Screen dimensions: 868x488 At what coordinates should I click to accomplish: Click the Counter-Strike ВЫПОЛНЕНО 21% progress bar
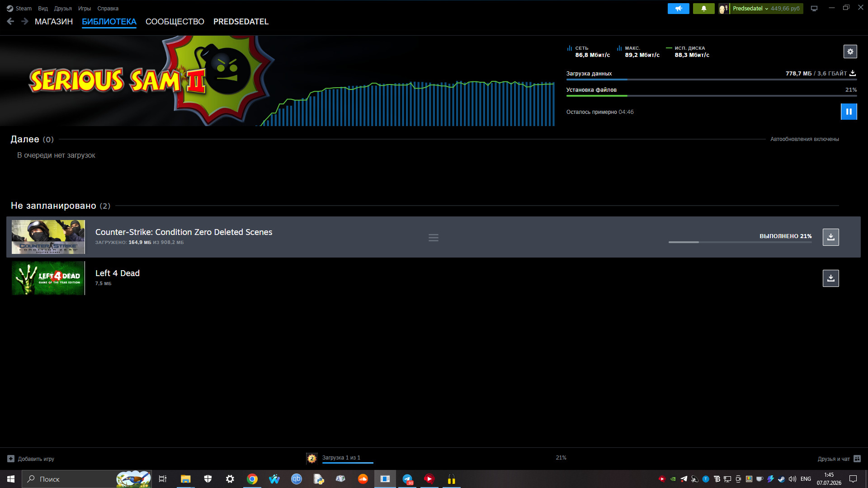(x=740, y=242)
